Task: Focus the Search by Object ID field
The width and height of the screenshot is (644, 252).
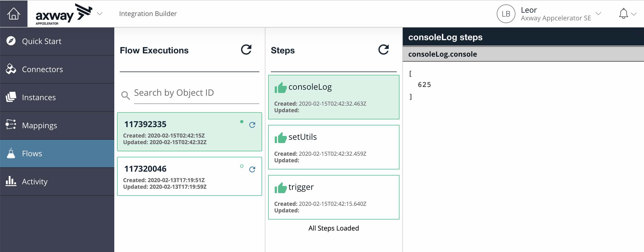Action: (196, 93)
